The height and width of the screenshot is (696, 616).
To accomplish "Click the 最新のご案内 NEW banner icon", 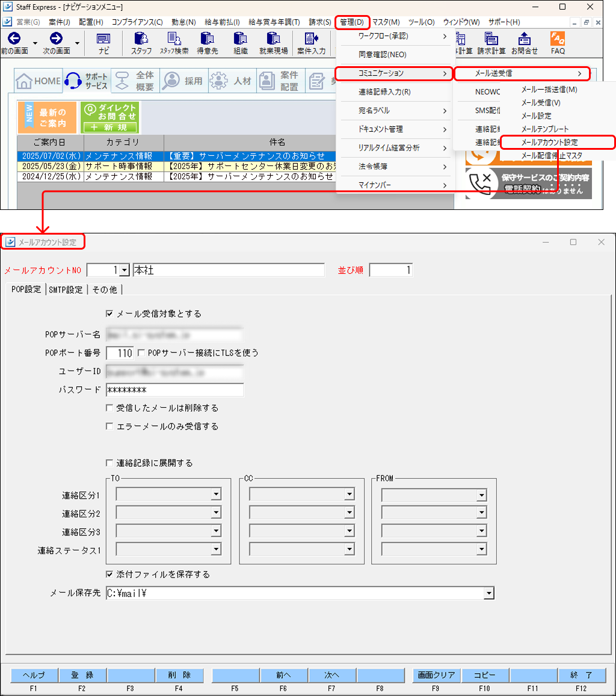I will pyautogui.click(x=46, y=117).
